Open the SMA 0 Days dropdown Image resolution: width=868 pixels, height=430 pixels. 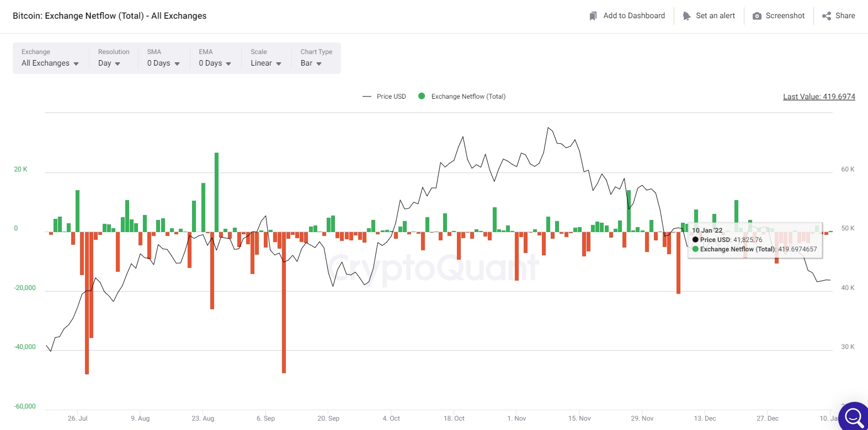tap(163, 63)
